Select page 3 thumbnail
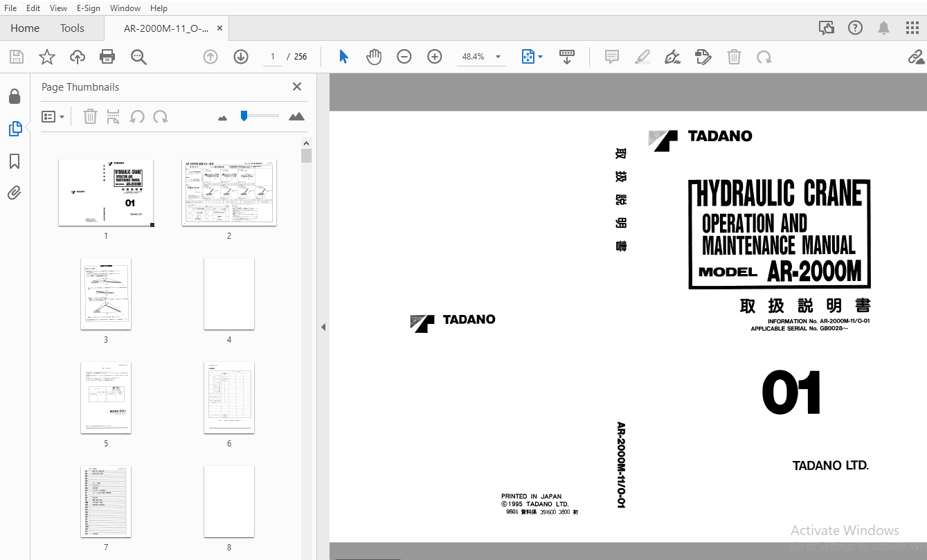The image size is (927, 560). pos(106,294)
